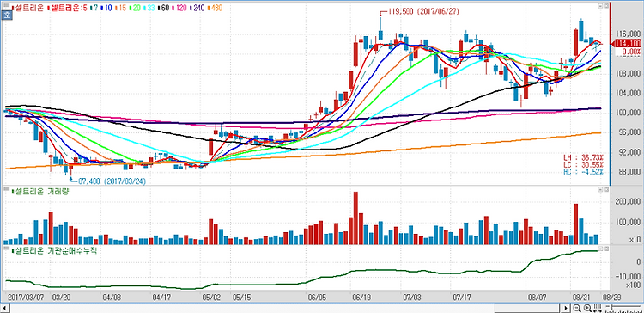Screen dimensions: 644x313
Task: Minimize the 기관순매수누적 pane
Action: pyautogui.click(x=600, y=249)
